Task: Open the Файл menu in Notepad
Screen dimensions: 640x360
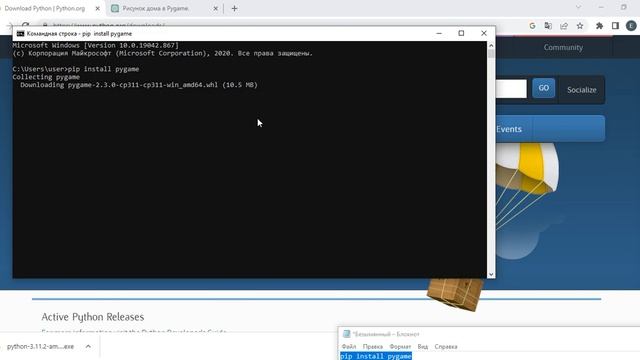Action: (349, 347)
